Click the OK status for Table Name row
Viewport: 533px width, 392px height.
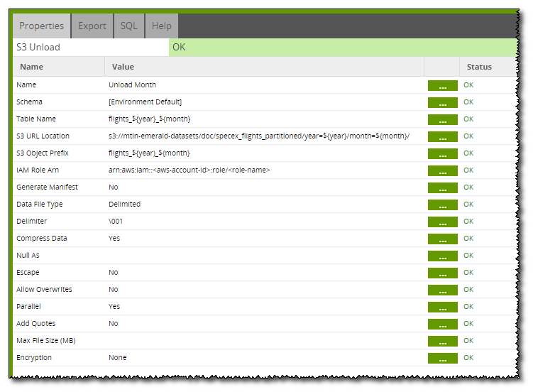(468, 119)
